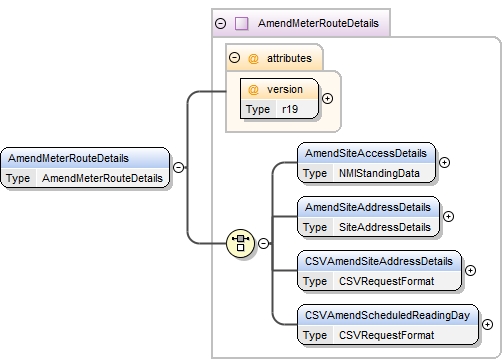
Task: Click the purple complex type square icon
Action: pos(241,24)
